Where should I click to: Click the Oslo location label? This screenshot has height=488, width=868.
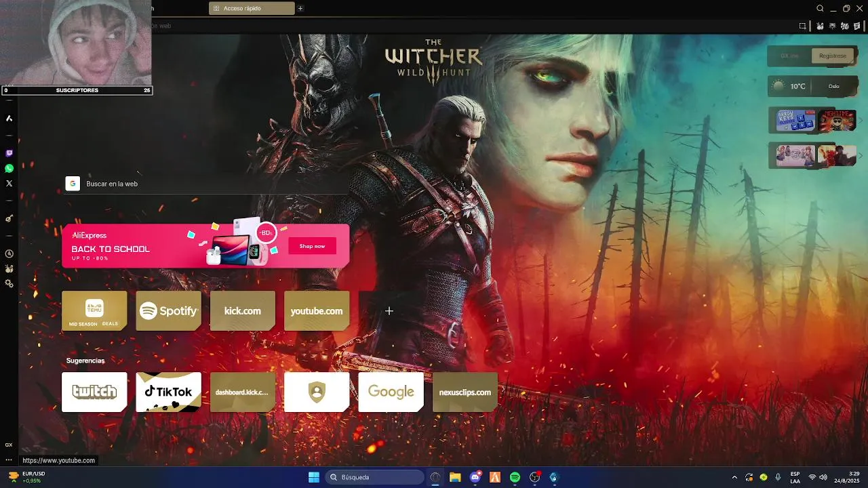tap(833, 86)
